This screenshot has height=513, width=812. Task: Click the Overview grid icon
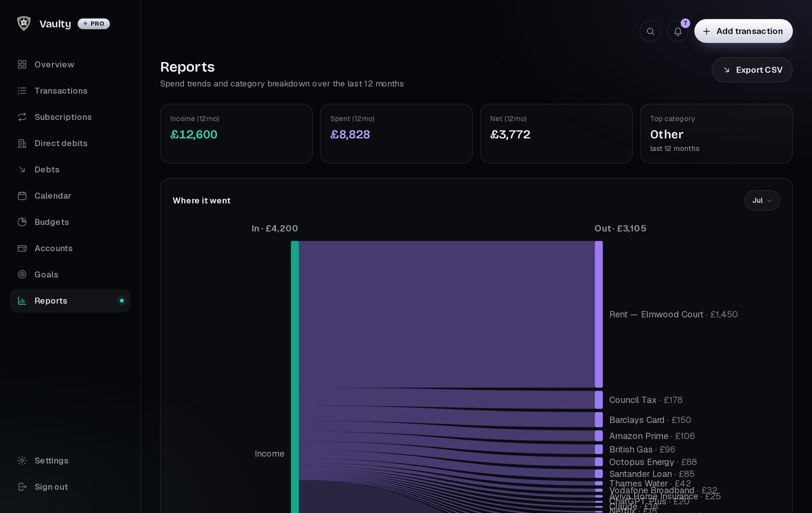click(22, 64)
